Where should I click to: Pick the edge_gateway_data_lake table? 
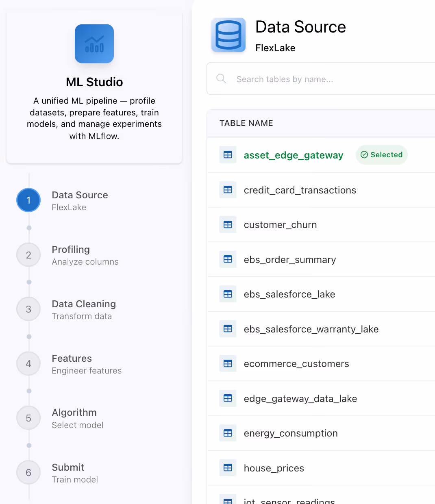coord(300,399)
